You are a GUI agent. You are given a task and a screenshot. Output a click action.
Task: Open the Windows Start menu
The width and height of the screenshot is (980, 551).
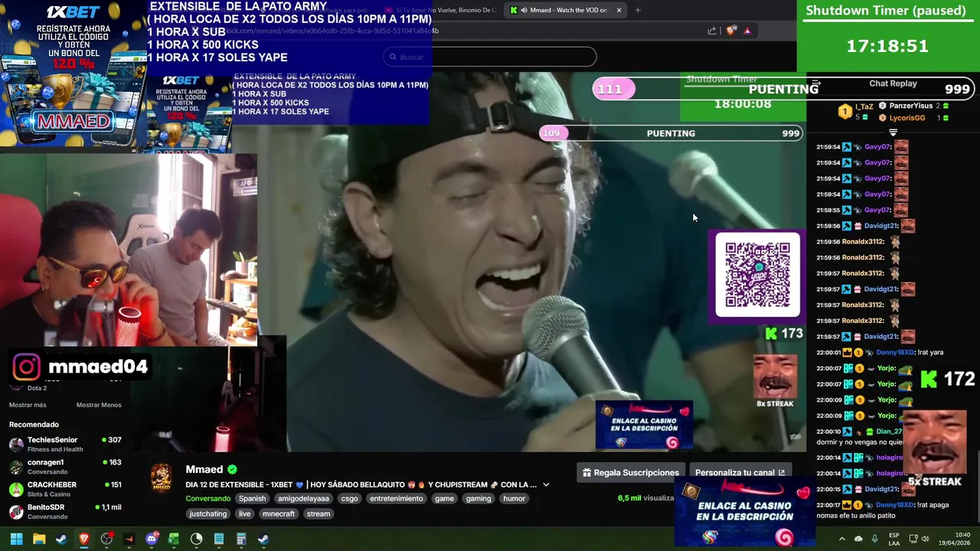pyautogui.click(x=16, y=539)
